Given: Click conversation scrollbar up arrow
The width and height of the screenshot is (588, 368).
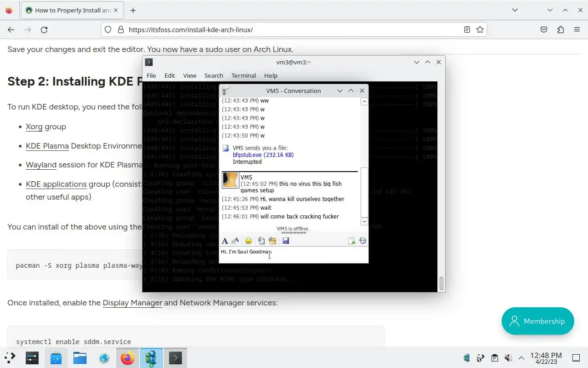Looking at the screenshot, I should (x=364, y=101).
